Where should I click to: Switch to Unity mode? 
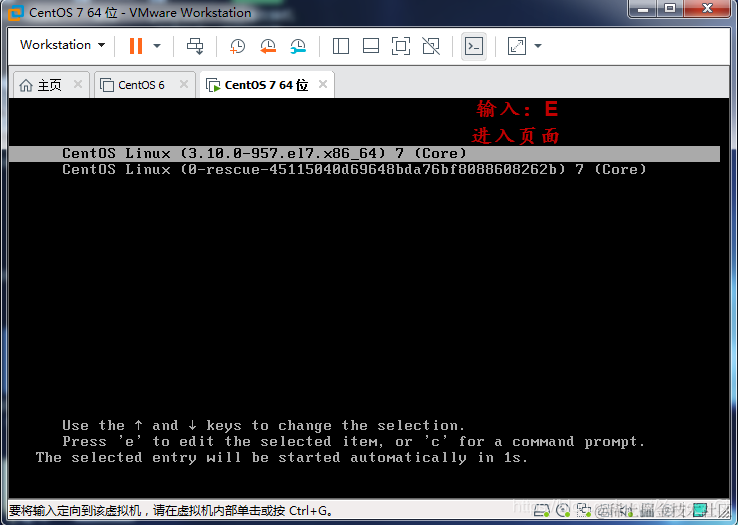431,46
